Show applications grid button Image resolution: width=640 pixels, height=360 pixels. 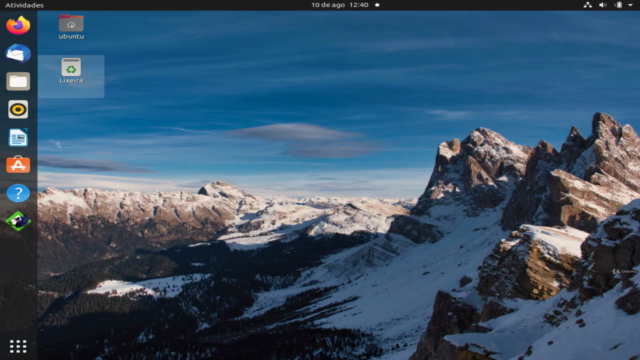coord(18,346)
